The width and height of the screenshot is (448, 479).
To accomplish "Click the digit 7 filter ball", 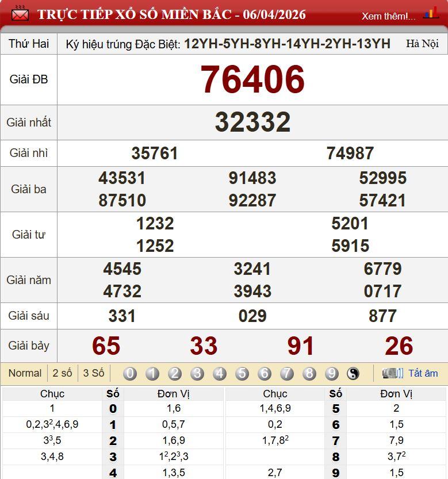I will point(287,374).
